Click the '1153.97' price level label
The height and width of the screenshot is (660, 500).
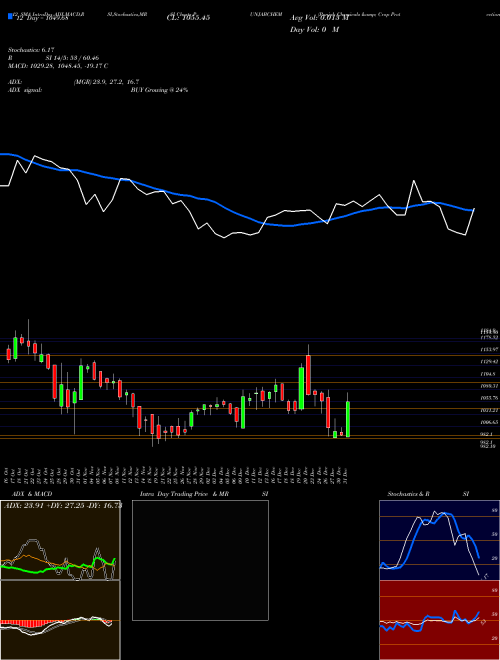(x=489, y=349)
